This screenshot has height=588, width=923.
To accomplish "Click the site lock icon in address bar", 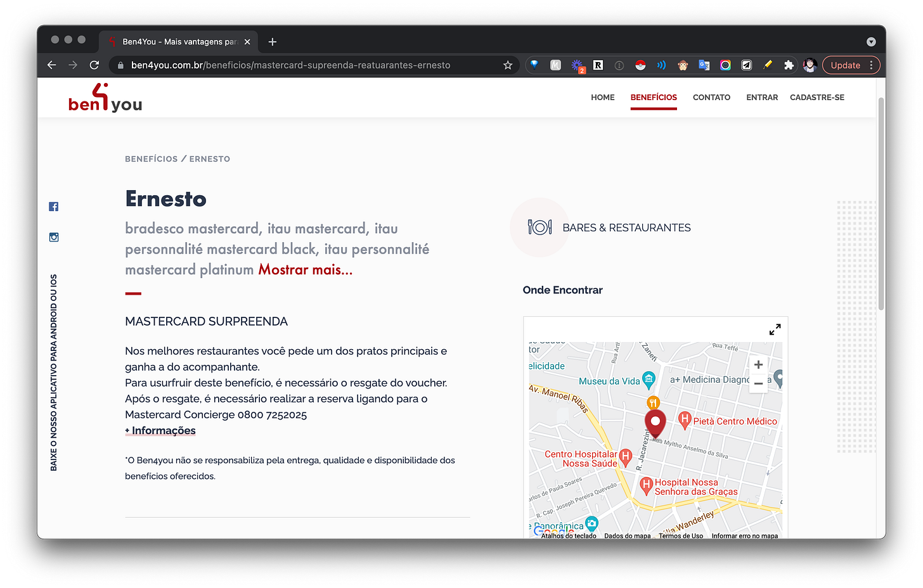I will pos(120,65).
